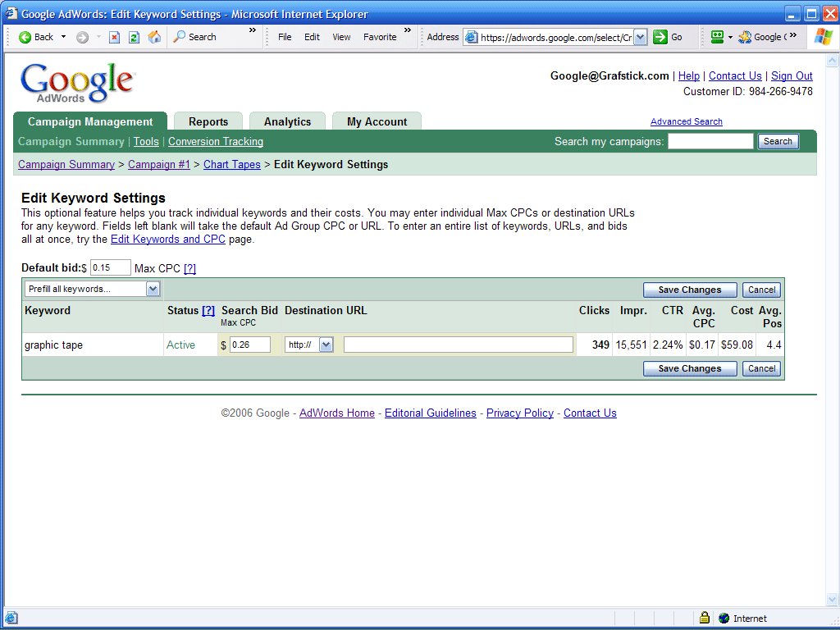Click the Destination URL text field

click(458, 345)
